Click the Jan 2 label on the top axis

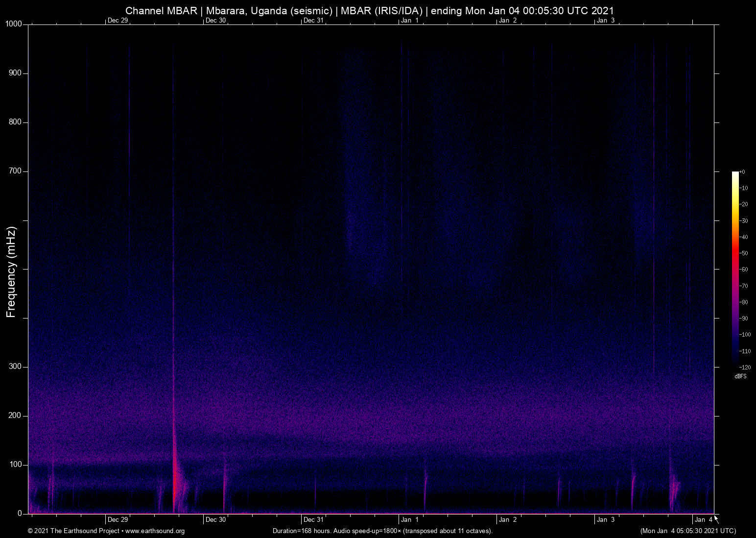[508, 21]
